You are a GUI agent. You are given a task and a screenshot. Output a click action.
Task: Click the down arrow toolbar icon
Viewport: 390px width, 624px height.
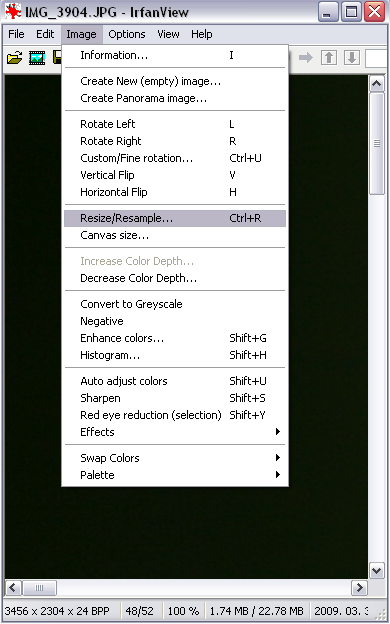click(352, 58)
